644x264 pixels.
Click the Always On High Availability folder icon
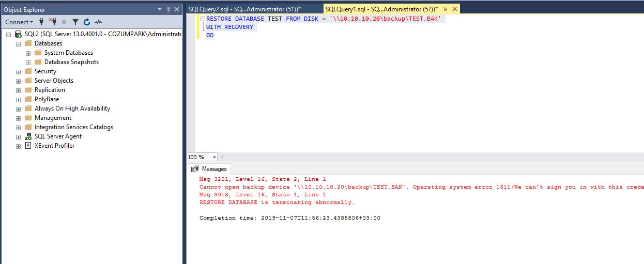(28, 108)
